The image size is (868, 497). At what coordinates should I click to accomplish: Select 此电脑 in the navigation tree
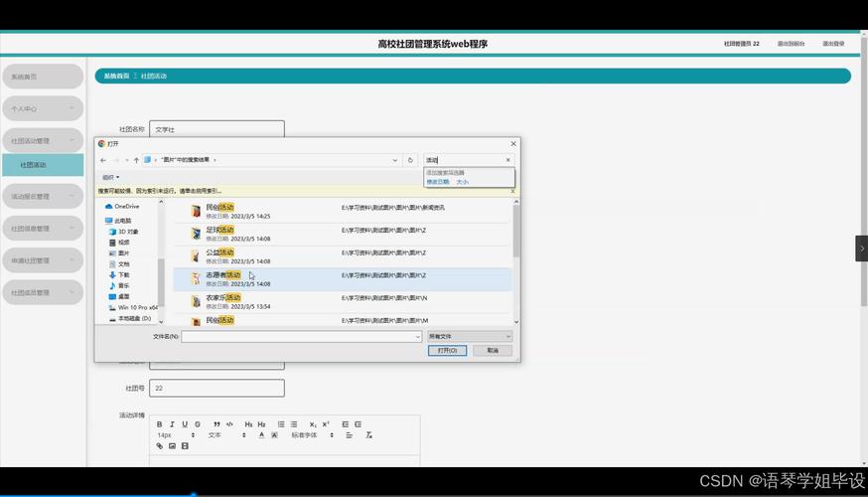point(118,221)
